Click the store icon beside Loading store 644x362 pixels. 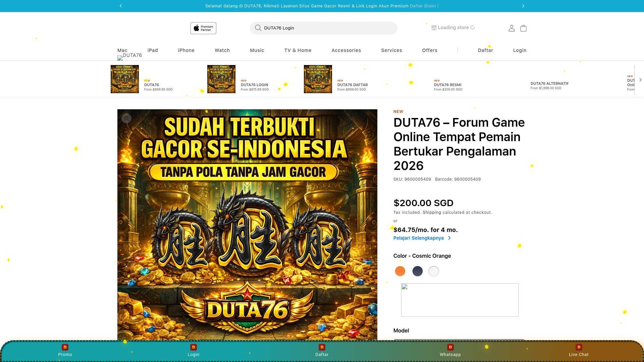pos(434,28)
